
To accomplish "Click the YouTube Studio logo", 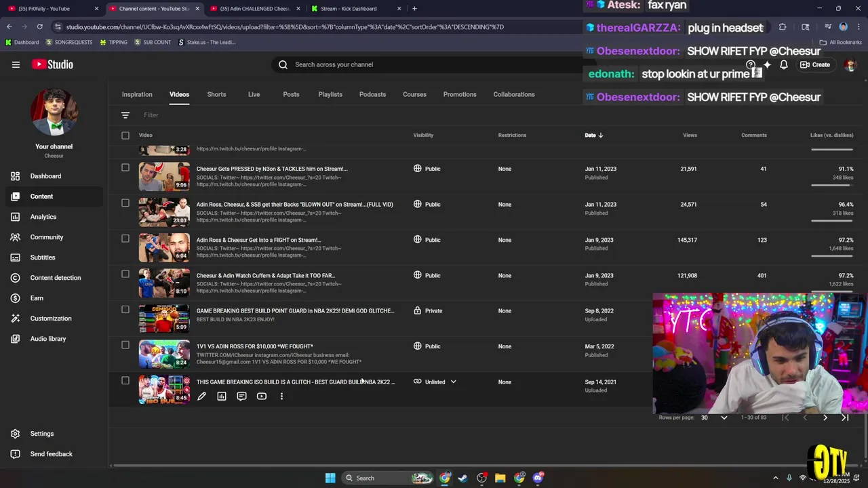I will (52, 64).
